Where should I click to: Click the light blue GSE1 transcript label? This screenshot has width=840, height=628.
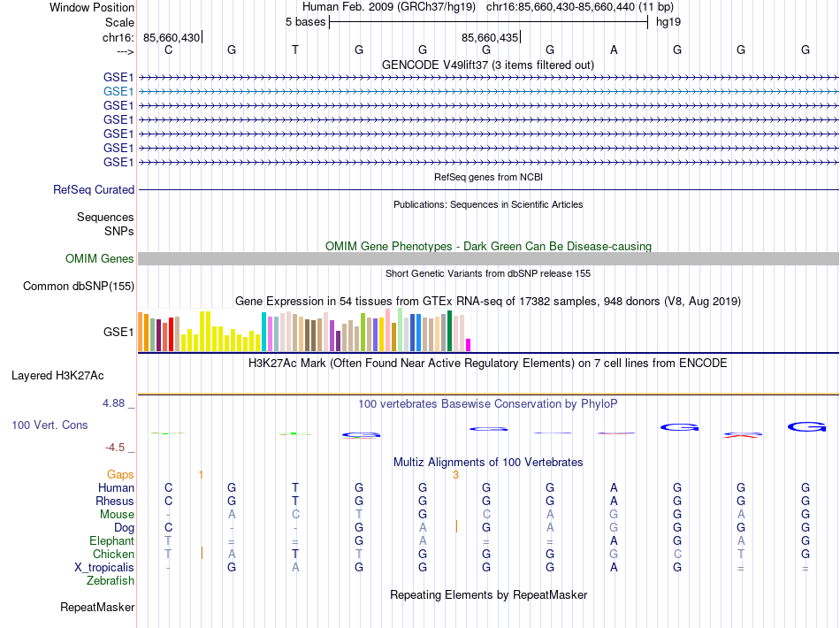[118, 90]
